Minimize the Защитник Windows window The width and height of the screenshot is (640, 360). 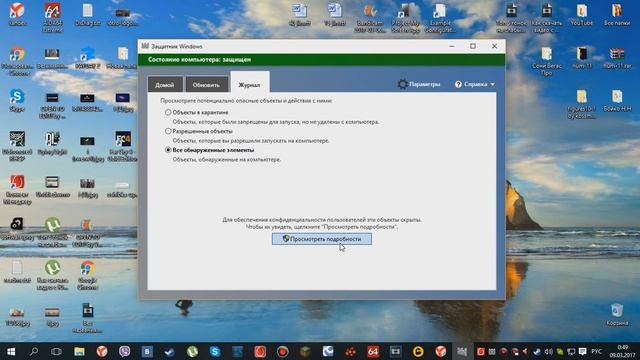[x=451, y=46]
